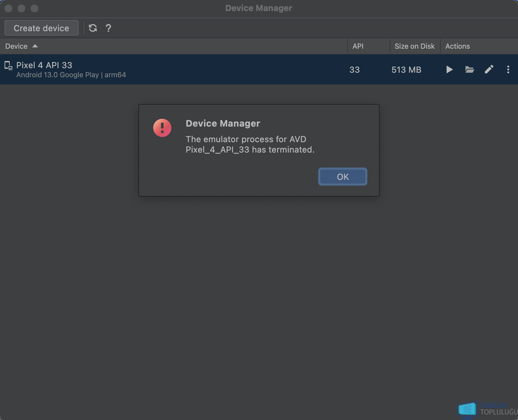
Task: Select the Pixel 4 API 33 row name
Action: (44, 65)
